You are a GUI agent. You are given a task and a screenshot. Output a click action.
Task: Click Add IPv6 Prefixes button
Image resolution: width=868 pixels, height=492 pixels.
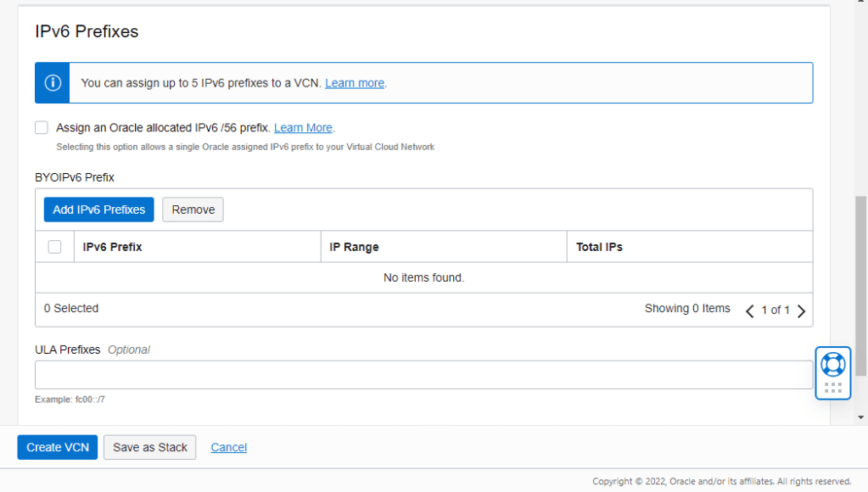pos(98,210)
